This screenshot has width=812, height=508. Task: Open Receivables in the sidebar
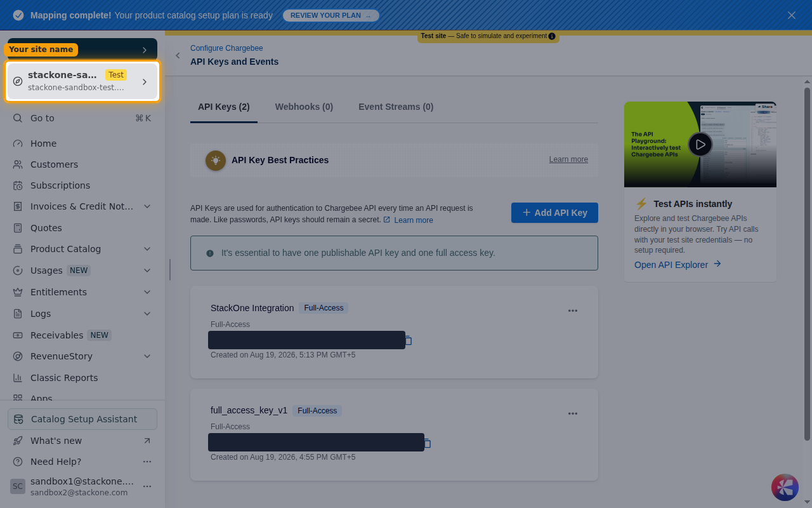[82, 335]
